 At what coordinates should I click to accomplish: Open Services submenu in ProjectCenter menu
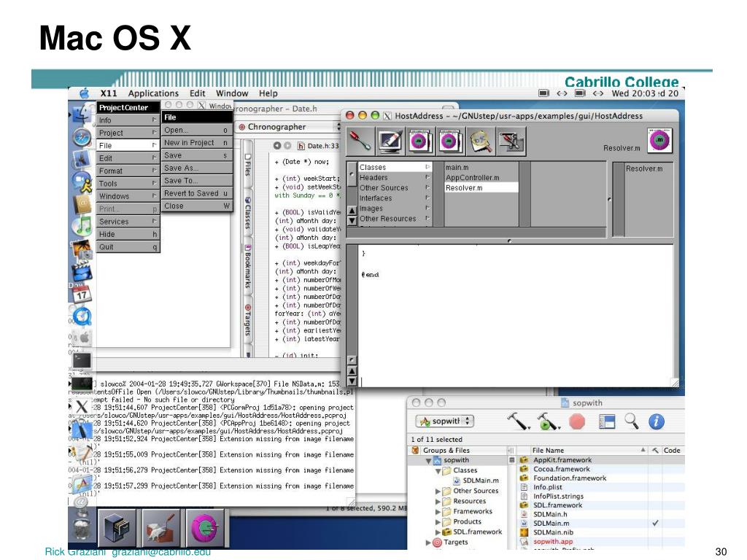point(128,222)
